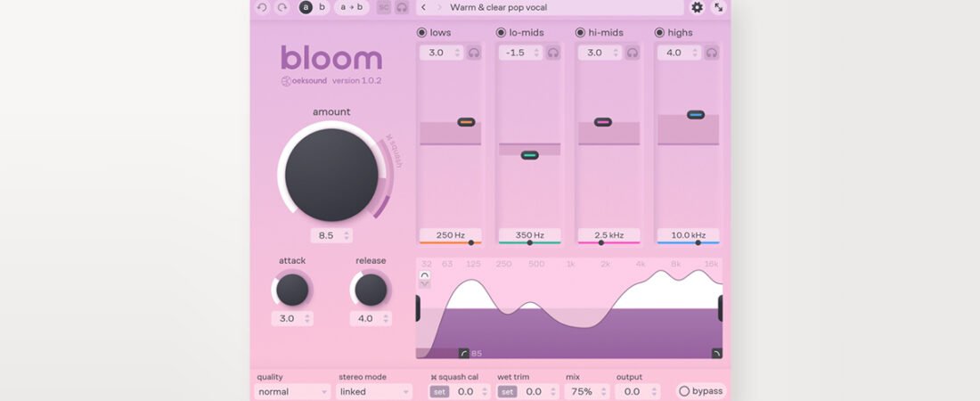Click the squash cal set button
The height and width of the screenshot is (401, 980).
pyautogui.click(x=440, y=391)
